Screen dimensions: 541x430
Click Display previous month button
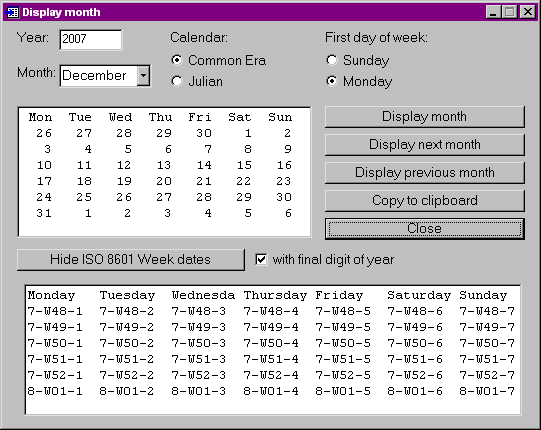coord(425,173)
